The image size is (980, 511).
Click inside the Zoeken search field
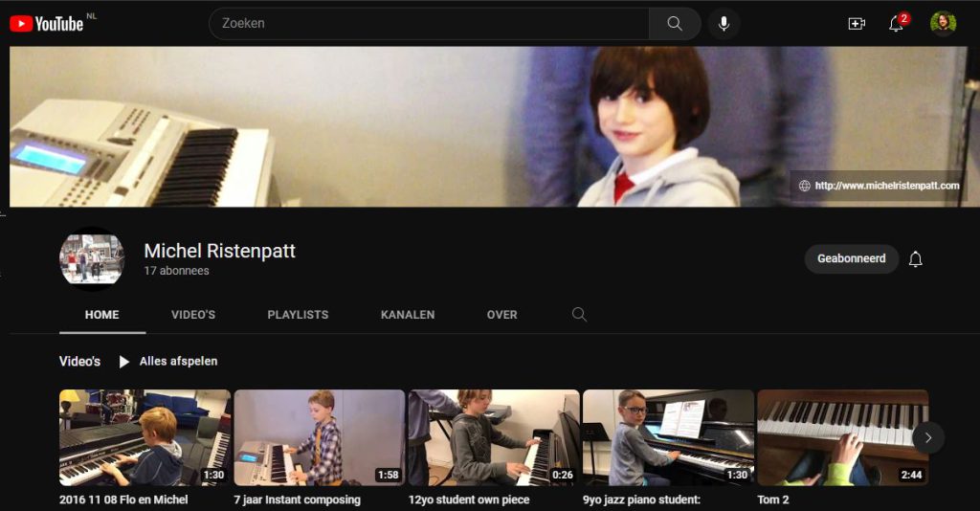(x=429, y=24)
